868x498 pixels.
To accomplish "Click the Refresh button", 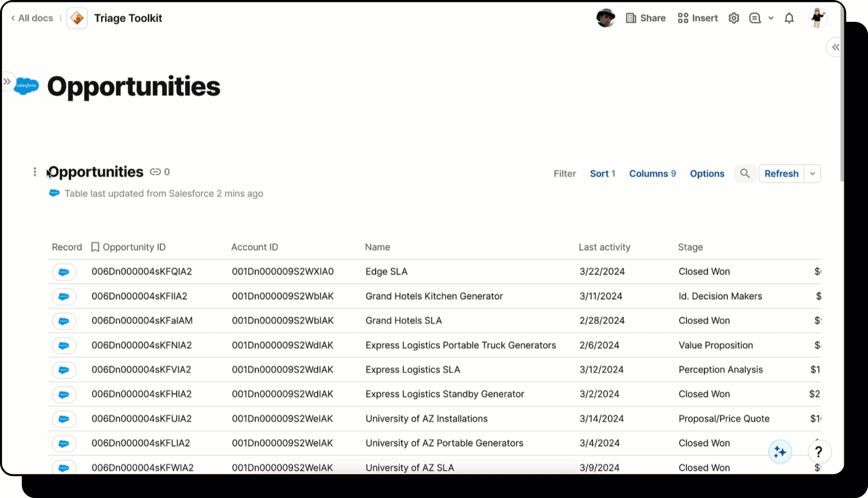I will pyautogui.click(x=781, y=173).
